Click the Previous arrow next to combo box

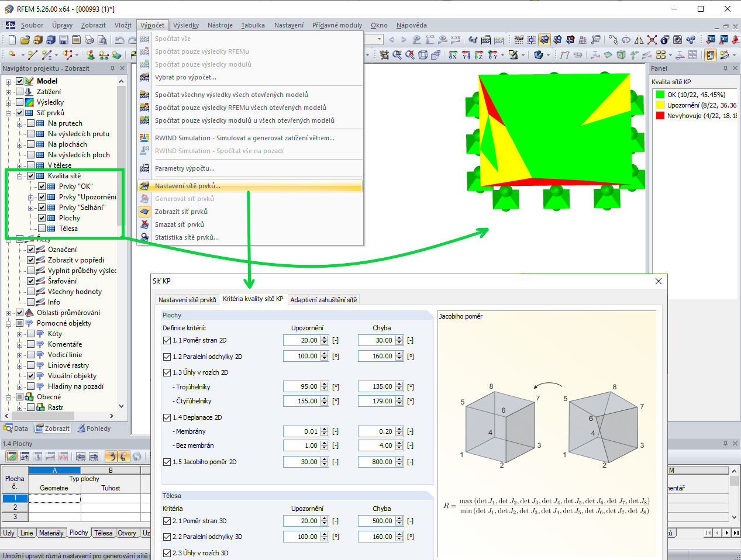click(391, 40)
